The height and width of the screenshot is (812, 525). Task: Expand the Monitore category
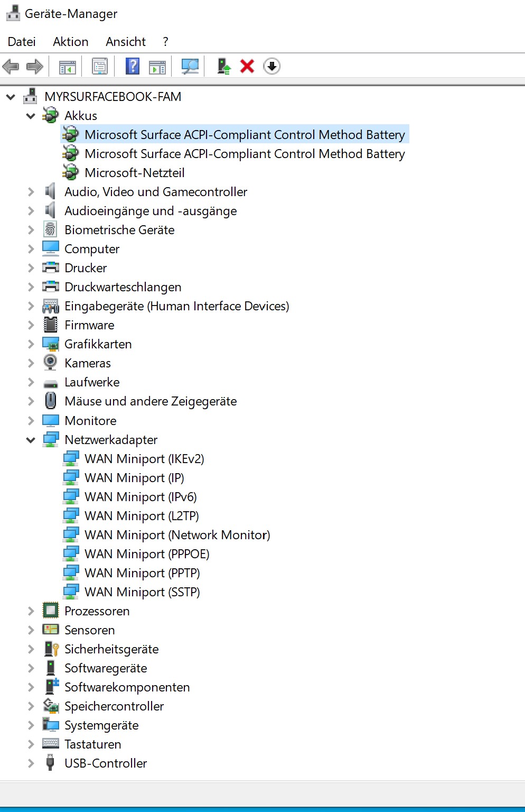click(x=31, y=421)
